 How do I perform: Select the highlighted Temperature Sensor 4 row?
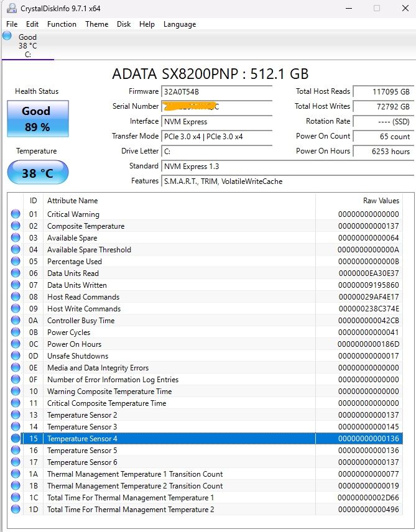click(211, 438)
